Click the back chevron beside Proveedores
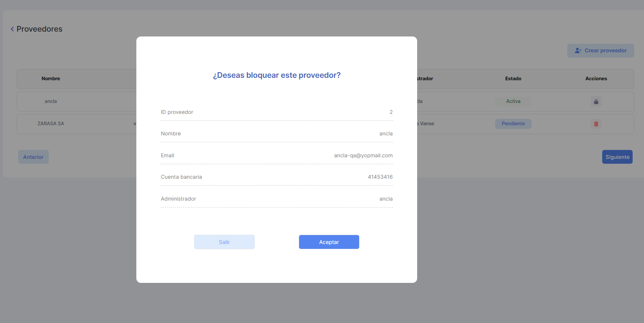 tap(12, 29)
